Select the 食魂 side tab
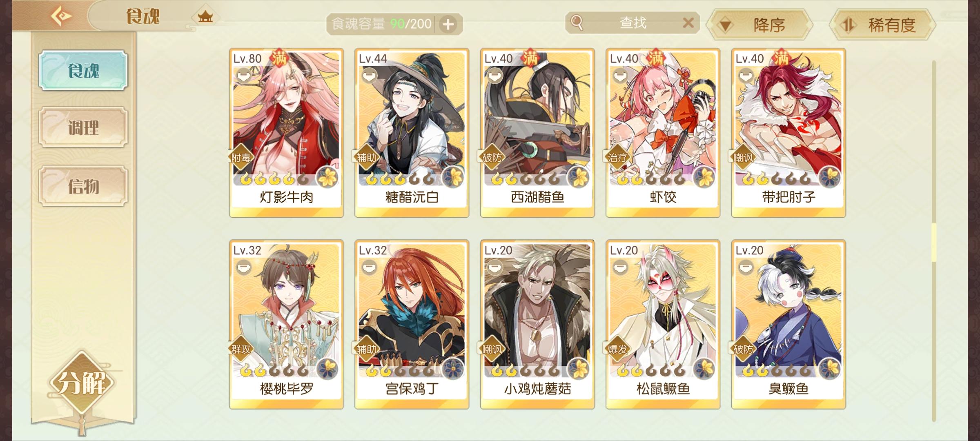Image resolution: width=980 pixels, height=441 pixels. coord(83,71)
